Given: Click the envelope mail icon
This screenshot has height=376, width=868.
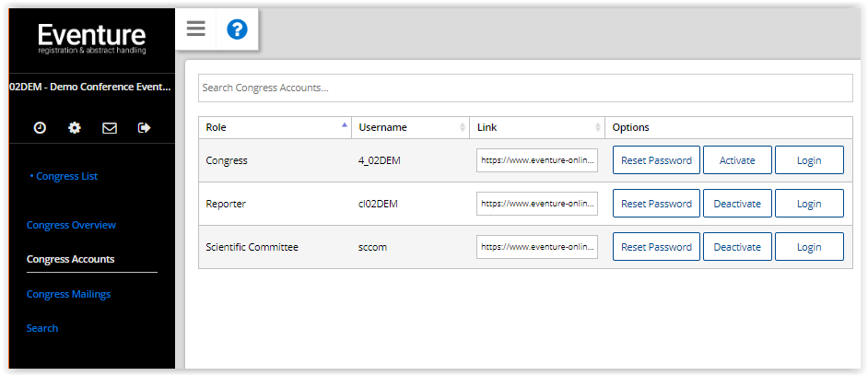Looking at the screenshot, I should tap(110, 128).
